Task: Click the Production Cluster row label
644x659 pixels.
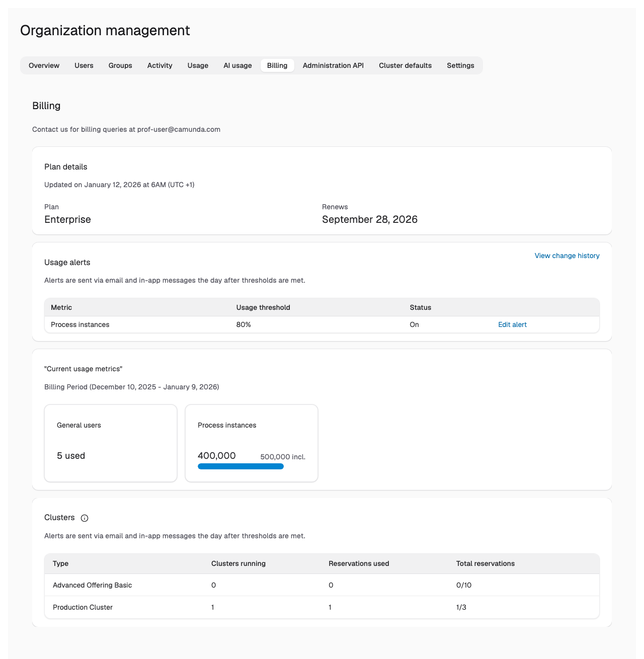Action: pyautogui.click(x=83, y=607)
